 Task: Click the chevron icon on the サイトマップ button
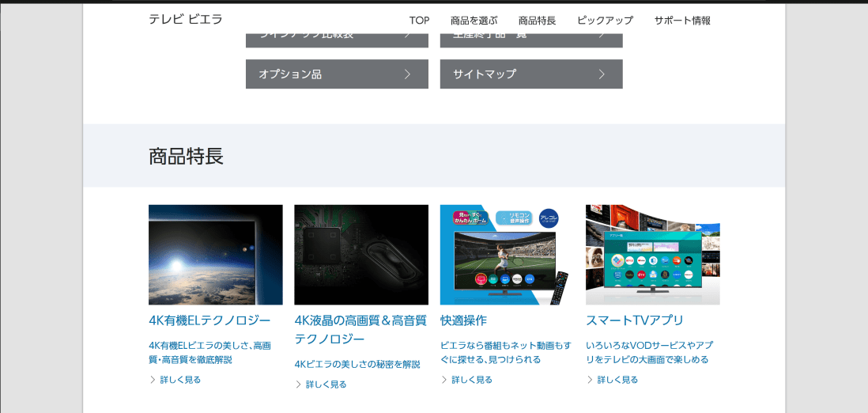602,74
